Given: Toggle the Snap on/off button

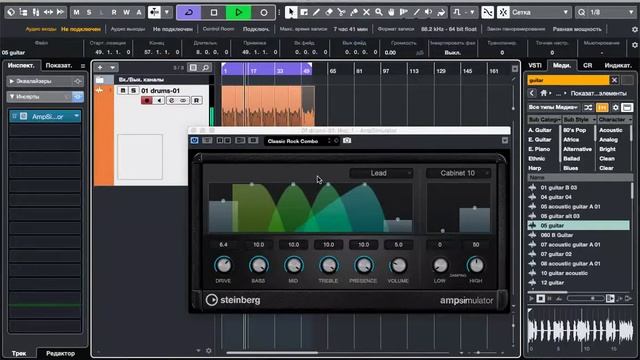Looking at the screenshot, I should [503, 12].
